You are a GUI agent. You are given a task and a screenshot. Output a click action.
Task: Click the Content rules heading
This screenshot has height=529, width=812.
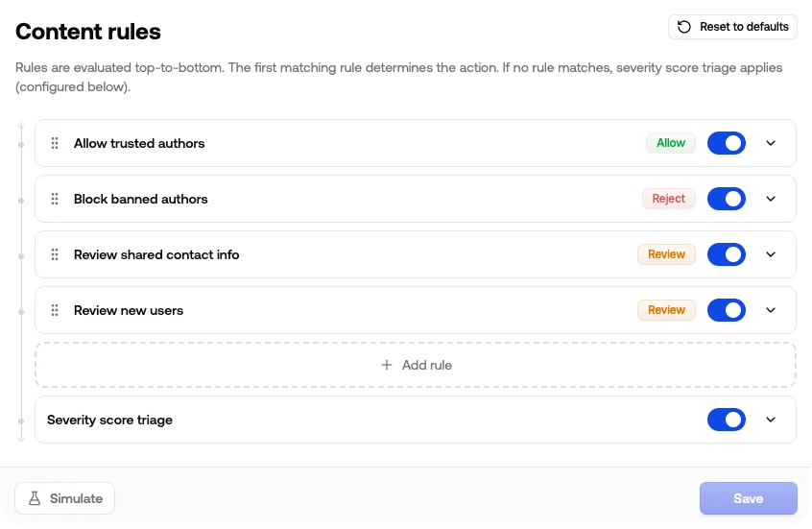(x=88, y=32)
